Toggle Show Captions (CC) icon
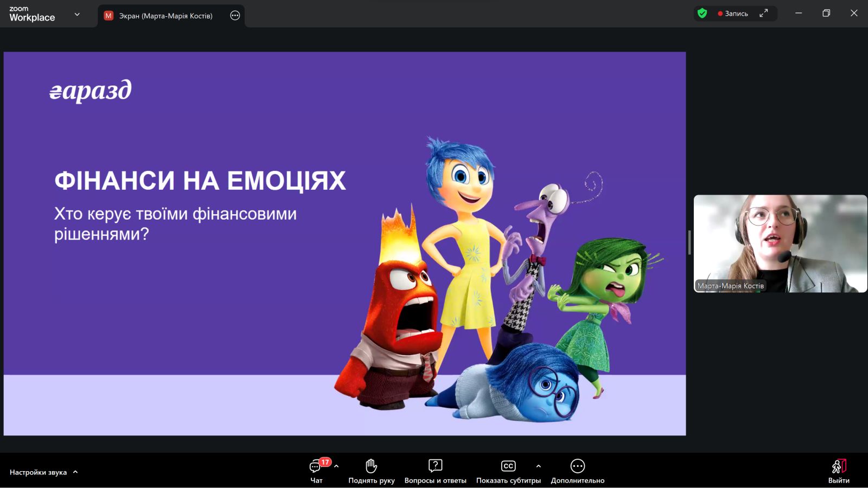 click(x=508, y=466)
